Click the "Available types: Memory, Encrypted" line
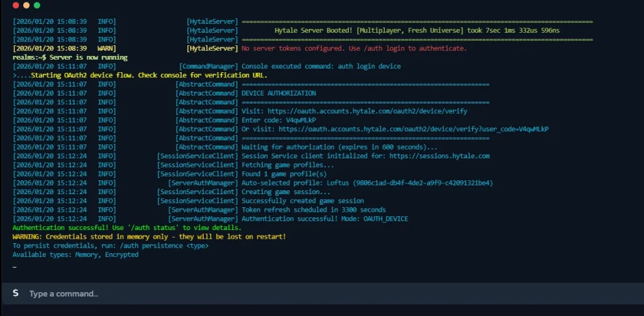This screenshot has width=644, height=316. pyautogui.click(x=75, y=254)
